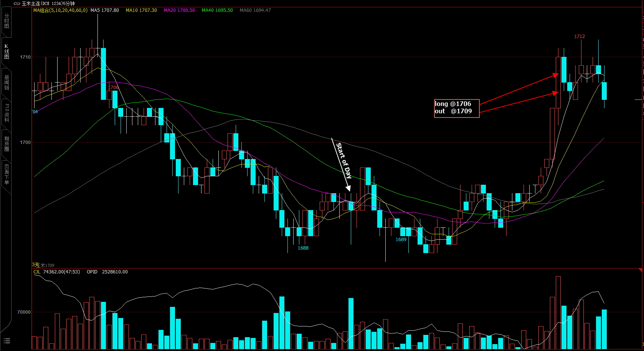Select the K线图 side tab
This screenshot has width=644, height=351.
coord(7,52)
